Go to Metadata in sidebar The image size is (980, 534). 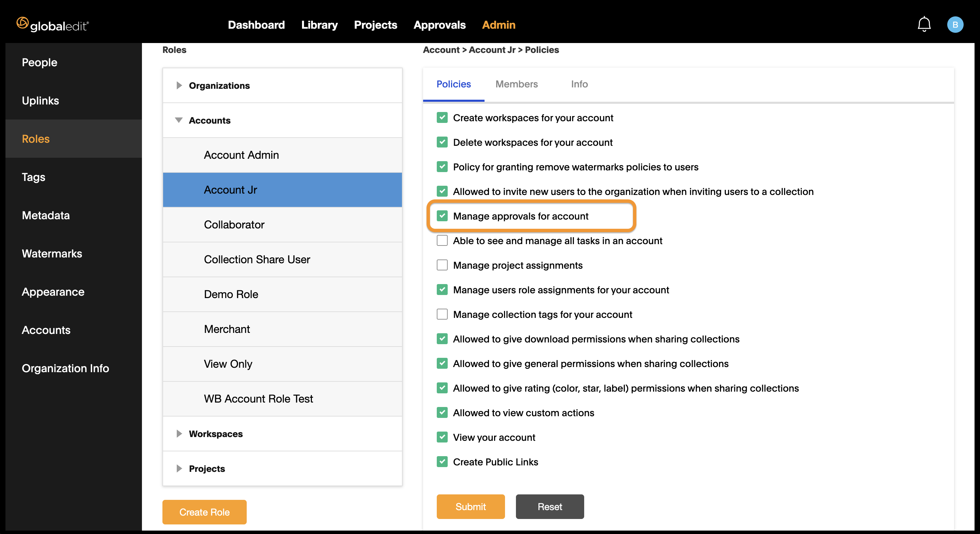[x=73, y=215]
